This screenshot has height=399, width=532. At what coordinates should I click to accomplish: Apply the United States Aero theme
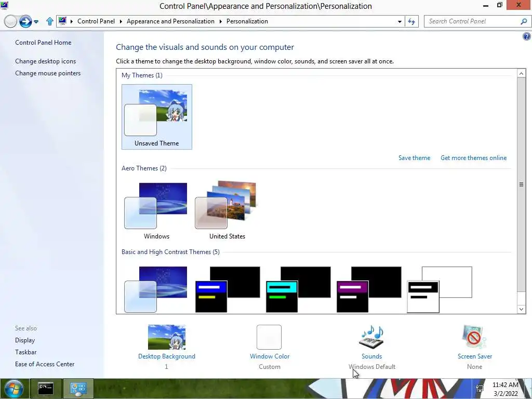227,210
